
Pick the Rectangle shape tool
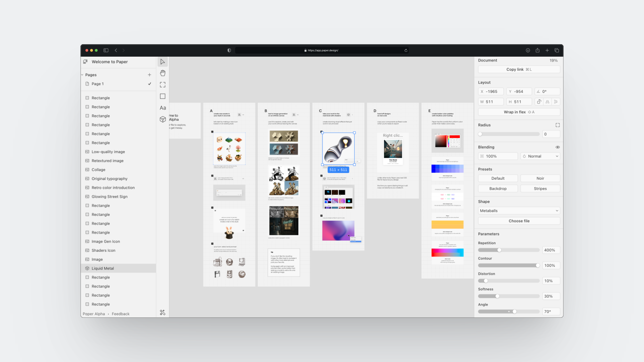[x=163, y=96]
